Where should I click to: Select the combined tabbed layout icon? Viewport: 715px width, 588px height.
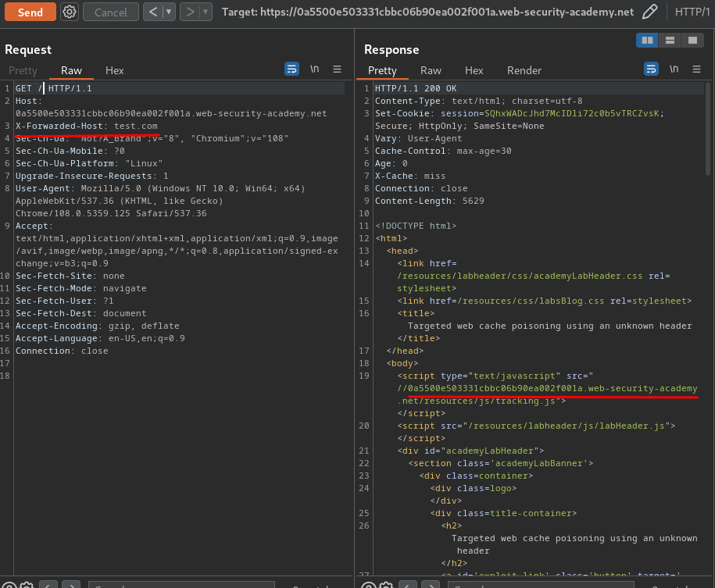(692, 40)
